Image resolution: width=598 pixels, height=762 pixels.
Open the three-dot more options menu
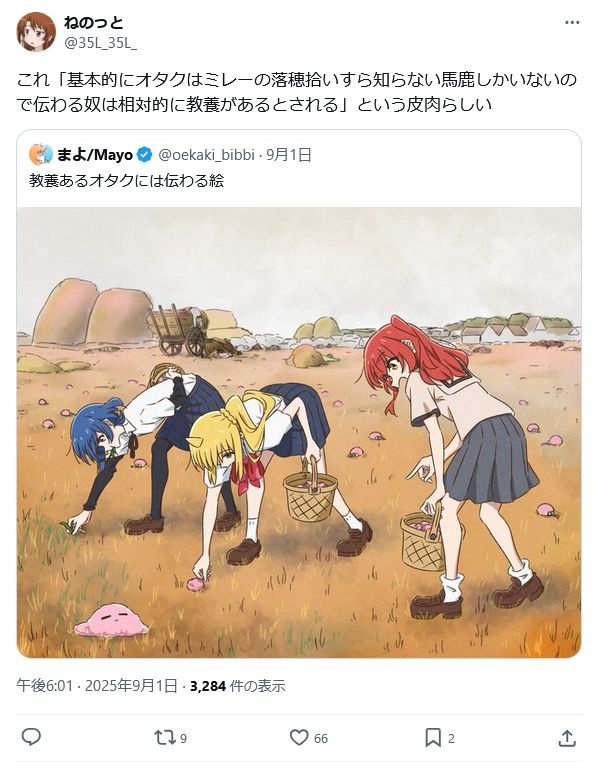tap(572, 23)
